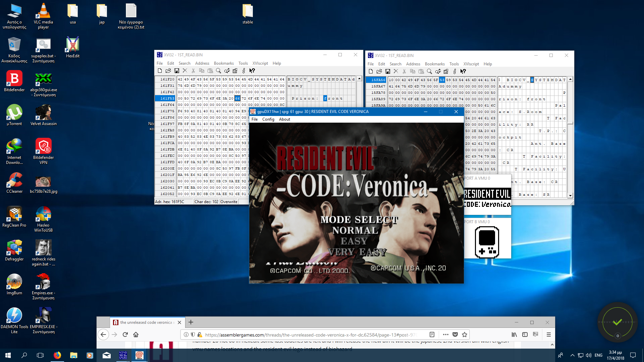This screenshot has width=644, height=362.
Task: Click Paste icon in left XVI32 toolbar
Action: point(210,71)
